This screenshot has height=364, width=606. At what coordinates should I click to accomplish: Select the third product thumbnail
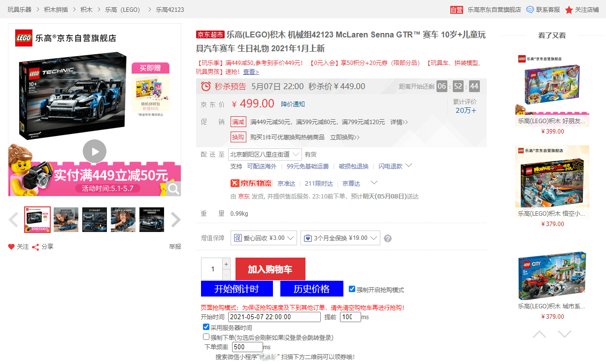point(95,220)
